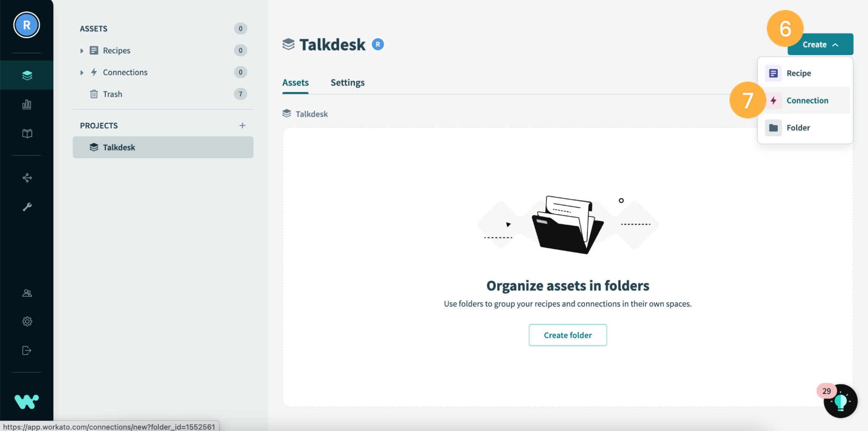The image size is (868, 431).
Task: Open the Dashboard bar chart icon
Action: click(x=27, y=104)
